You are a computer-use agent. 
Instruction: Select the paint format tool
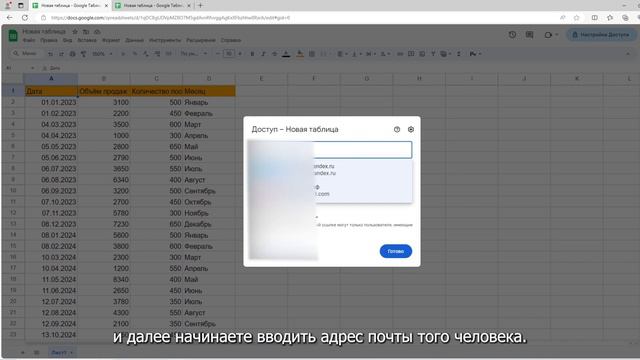click(83, 54)
